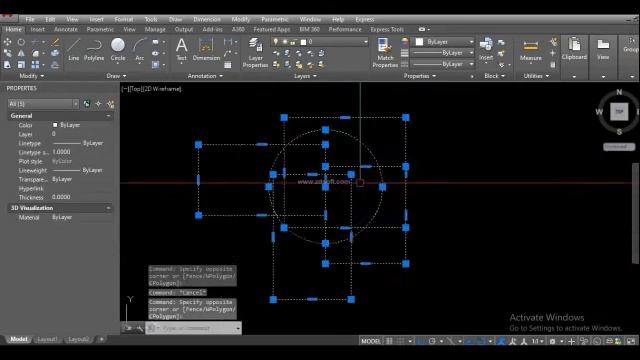
Task: Choose the Stretch tool in Modify panel
Action: coord(7,64)
